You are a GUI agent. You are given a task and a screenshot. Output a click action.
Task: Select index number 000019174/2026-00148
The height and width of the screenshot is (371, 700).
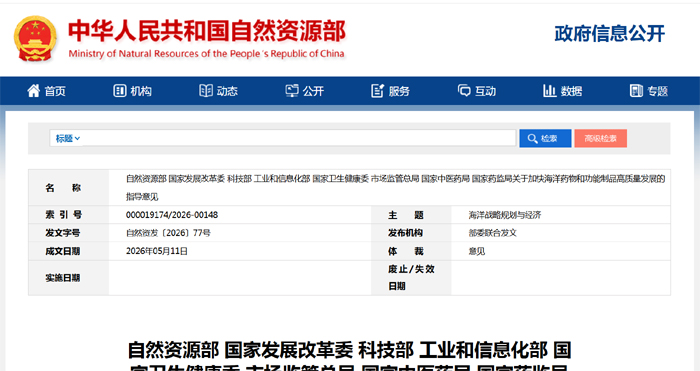click(x=172, y=215)
